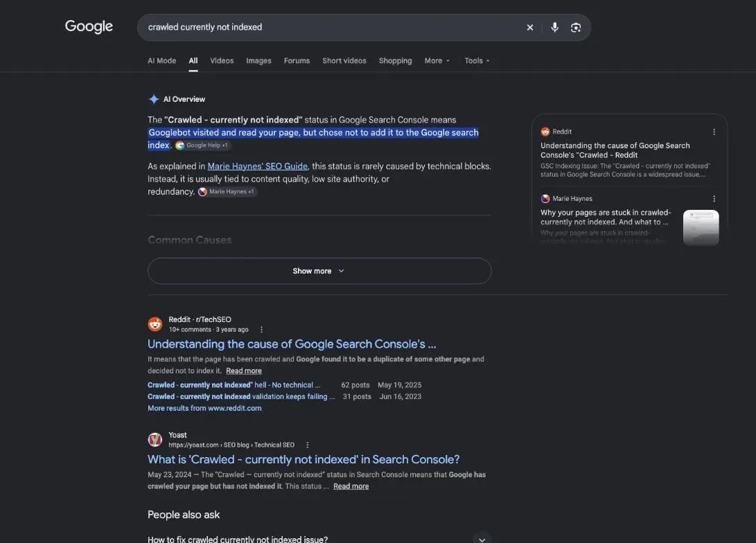Screen dimensions: 756x543
Task: Click the Marie Haynes article thumbnail
Action: [x=701, y=227]
